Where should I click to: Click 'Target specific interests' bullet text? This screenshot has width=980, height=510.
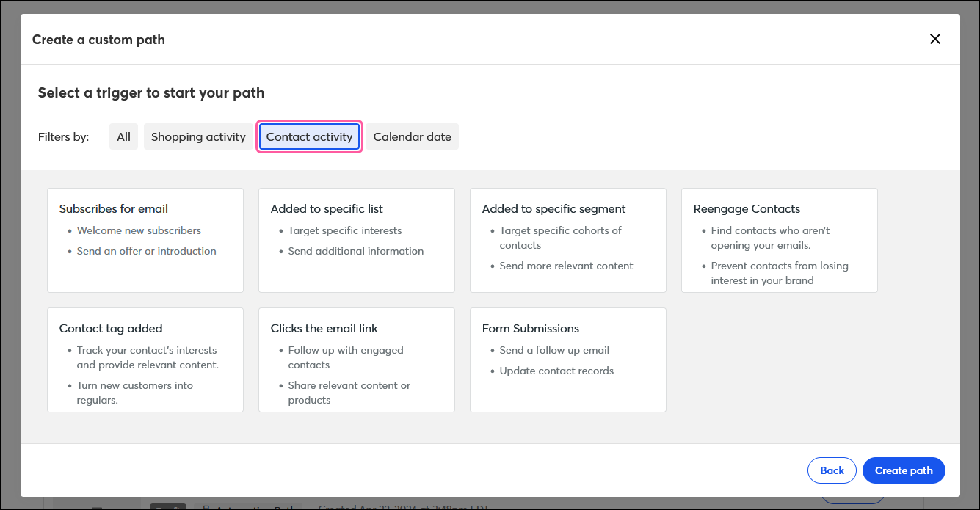point(345,230)
